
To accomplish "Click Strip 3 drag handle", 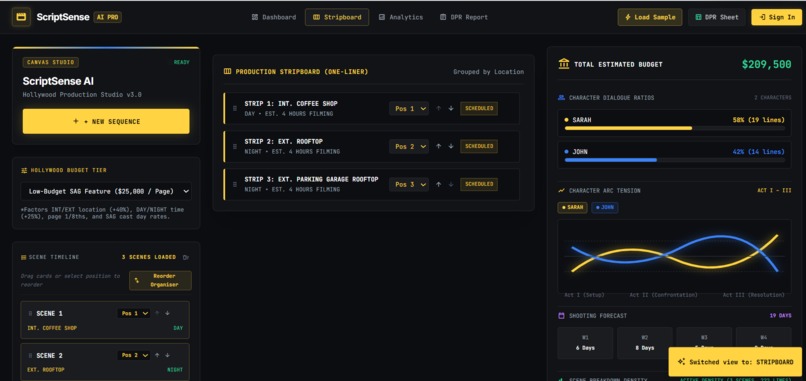I will coord(235,184).
